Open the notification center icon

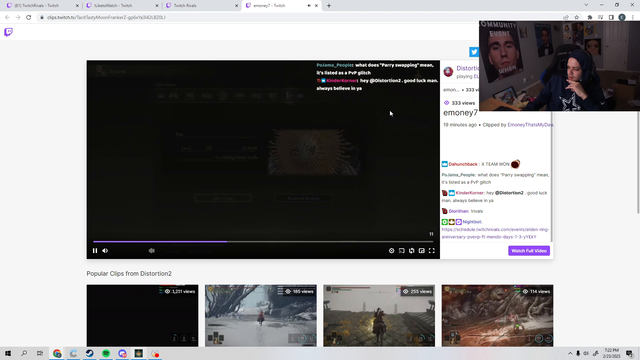pyautogui.click(x=630, y=353)
